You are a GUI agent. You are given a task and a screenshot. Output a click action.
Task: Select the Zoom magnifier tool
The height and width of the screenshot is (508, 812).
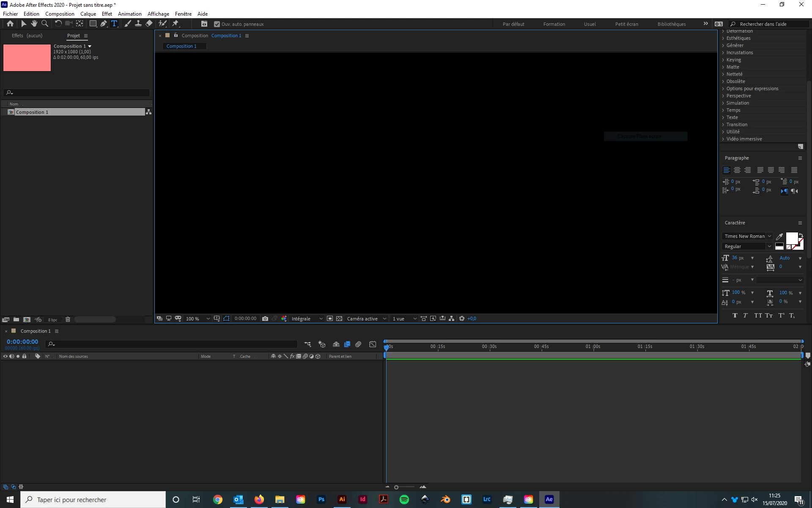coord(45,24)
